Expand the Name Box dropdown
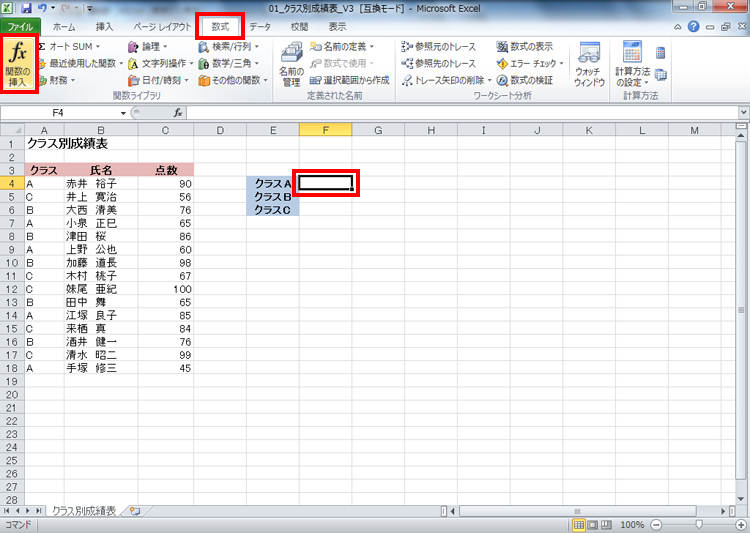The width and height of the screenshot is (750, 533). coord(123,113)
